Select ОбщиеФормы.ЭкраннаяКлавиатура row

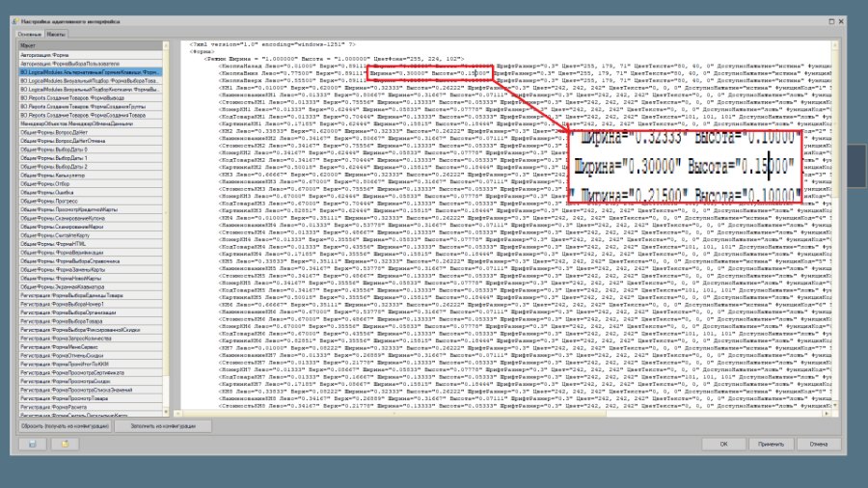[x=90, y=286]
